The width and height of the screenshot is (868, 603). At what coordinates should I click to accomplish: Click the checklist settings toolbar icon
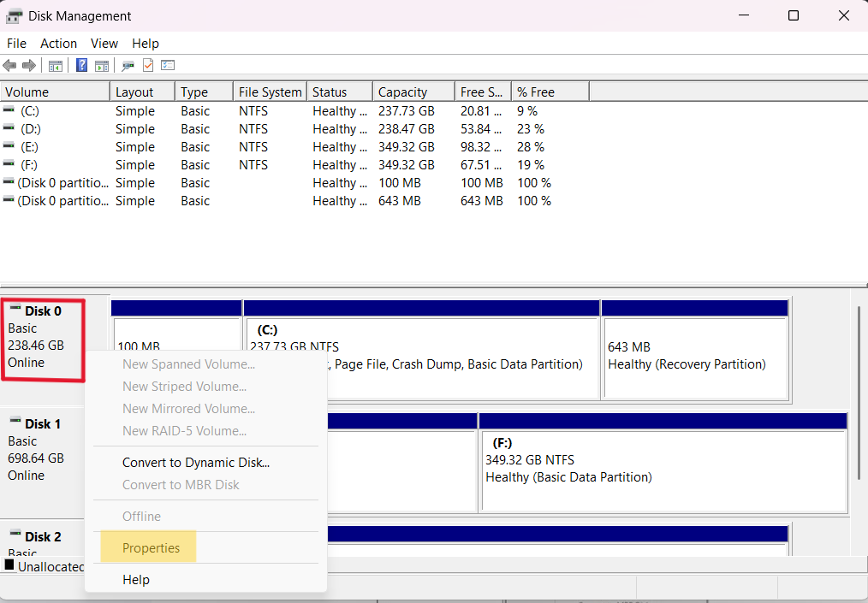(168, 66)
